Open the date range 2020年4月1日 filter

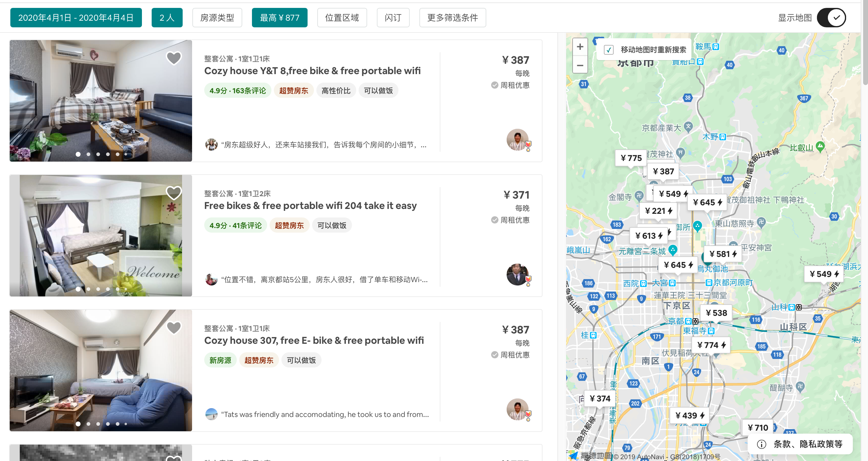point(76,18)
